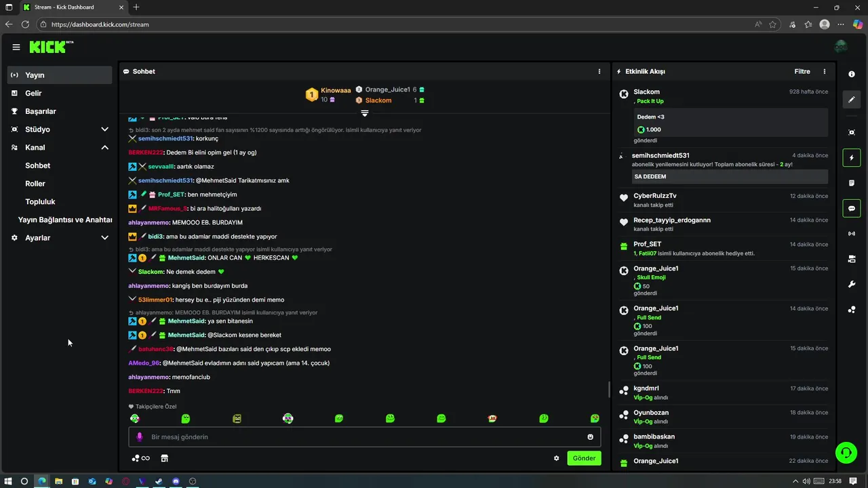The width and height of the screenshot is (868, 488).
Task: Click Kinowaaa at the top of the leaderboard
Action: pyautogui.click(x=336, y=90)
